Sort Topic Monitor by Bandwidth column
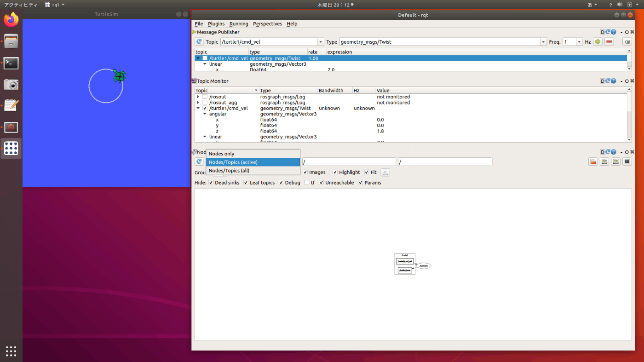This screenshot has width=644, height=362. [335, 91]
